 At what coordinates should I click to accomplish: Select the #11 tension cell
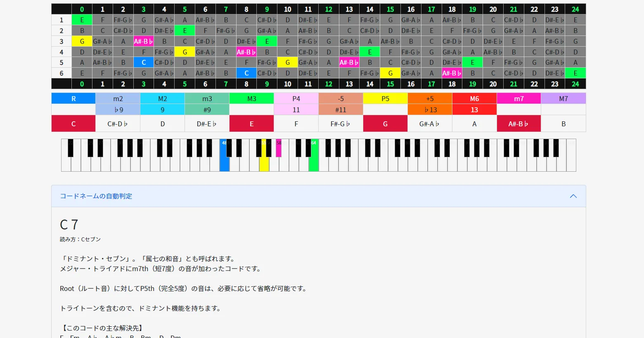click(x=341, y=110)
